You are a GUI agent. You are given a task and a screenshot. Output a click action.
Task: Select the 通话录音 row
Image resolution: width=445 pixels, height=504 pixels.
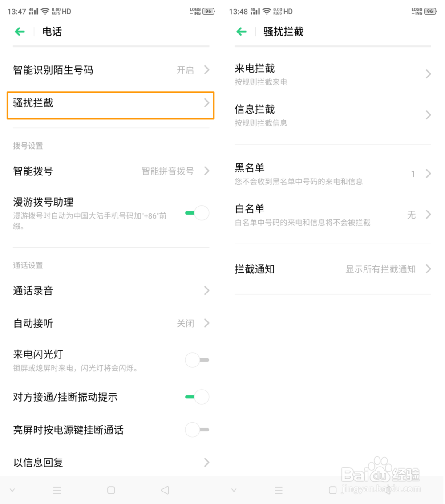click(x=110, y=291)
